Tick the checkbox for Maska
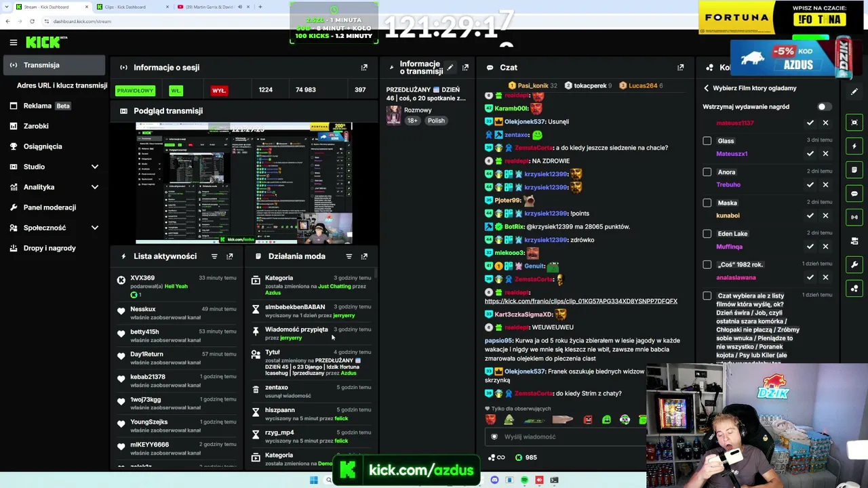The image size is (868, 488). click(x=707, y=203)
